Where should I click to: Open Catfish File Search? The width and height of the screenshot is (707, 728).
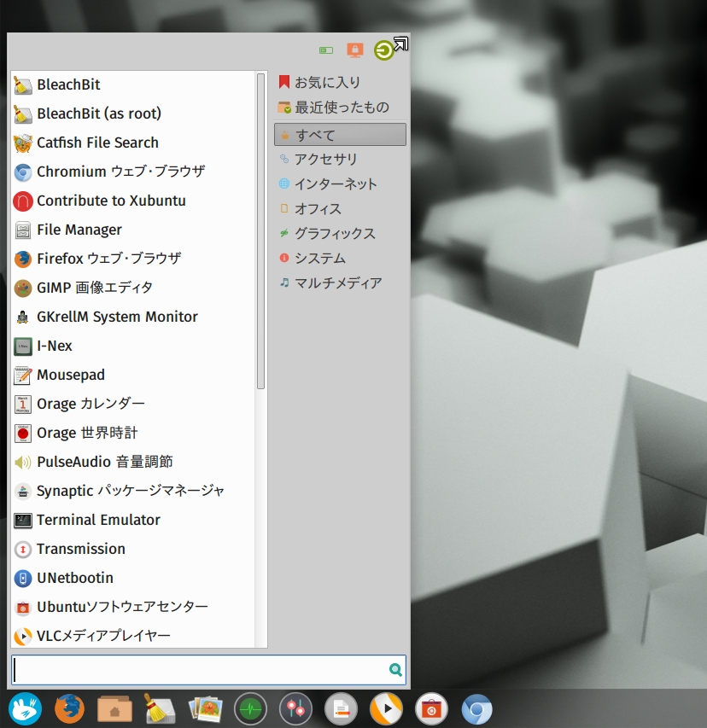click(x=97, y=143)
